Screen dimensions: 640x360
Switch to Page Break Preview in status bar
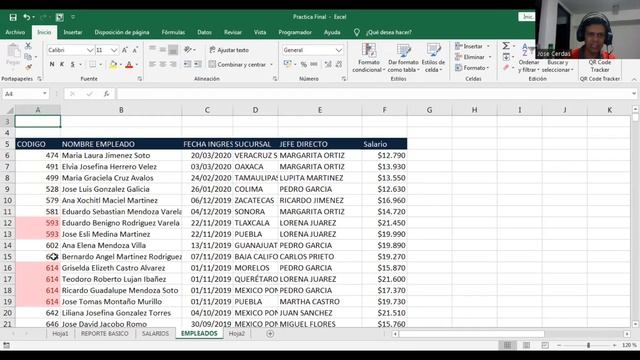545,345
